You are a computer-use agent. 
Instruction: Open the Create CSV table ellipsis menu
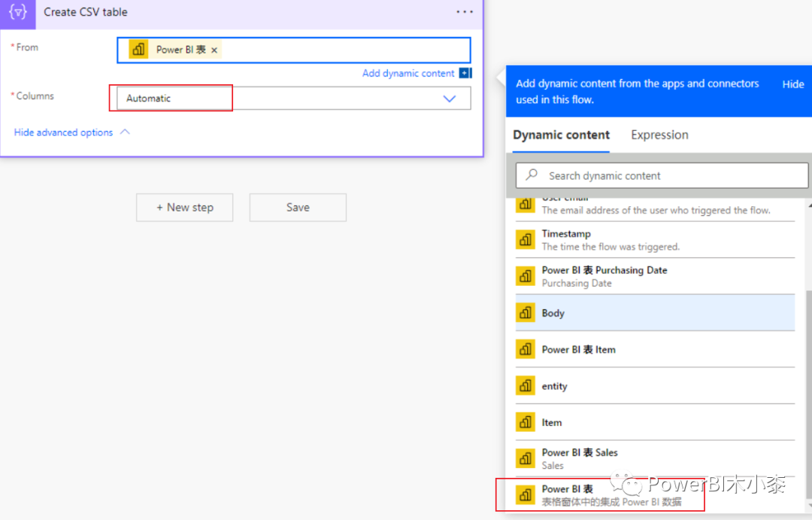point(465,12)
